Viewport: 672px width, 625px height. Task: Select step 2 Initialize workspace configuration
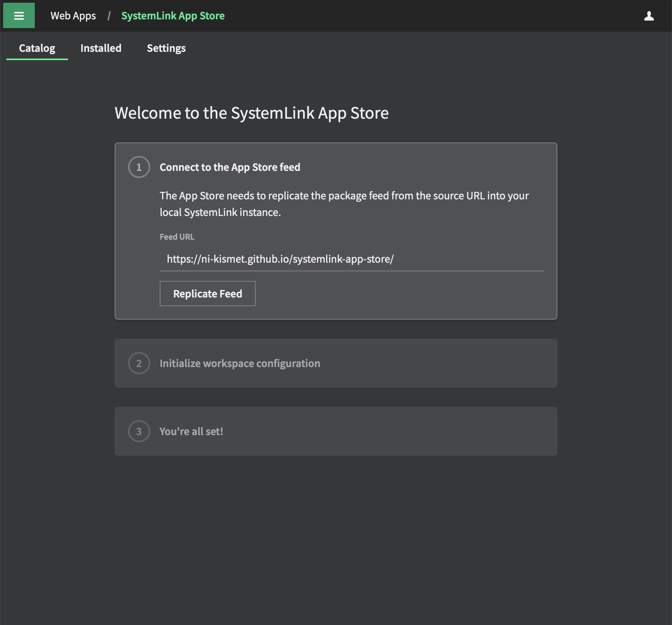[x=336, y=363]
